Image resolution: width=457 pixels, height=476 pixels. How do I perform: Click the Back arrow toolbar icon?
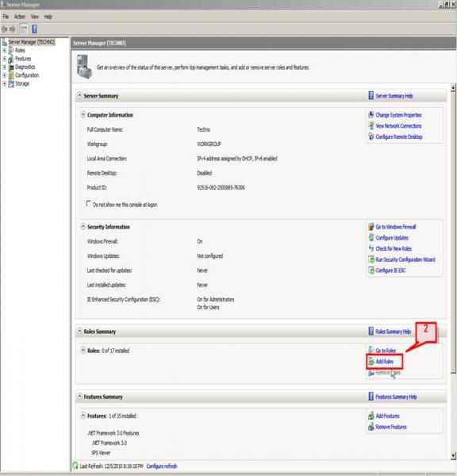5,29
